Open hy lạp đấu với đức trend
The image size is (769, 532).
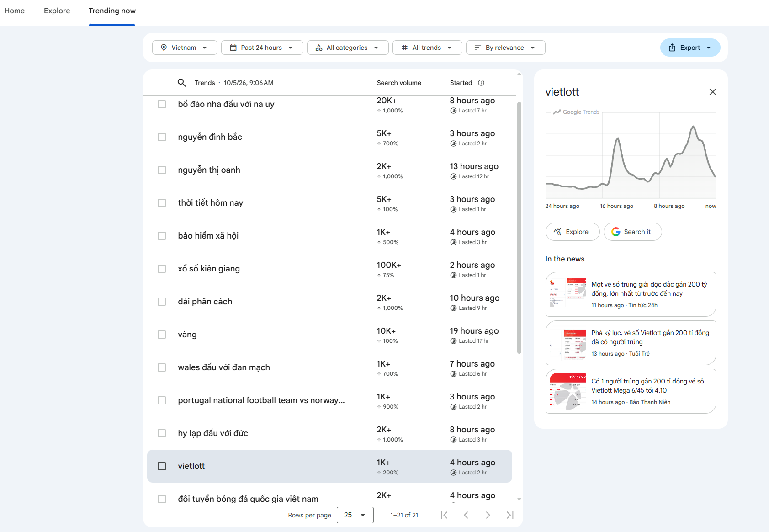[329, 433]
